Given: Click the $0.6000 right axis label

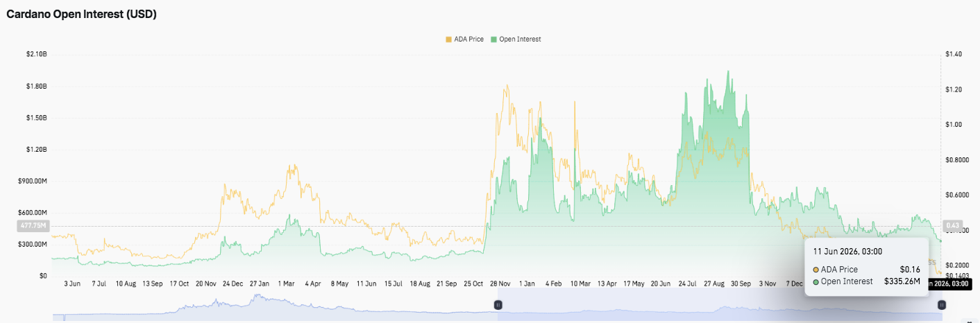Looking at the screenshot, I should [956, 195].
